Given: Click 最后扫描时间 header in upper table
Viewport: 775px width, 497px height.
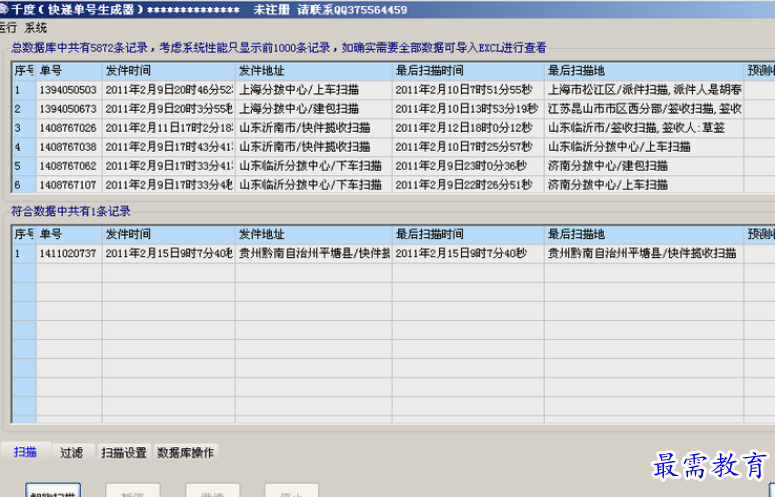Looking at the screenshot, I should pyautogui.click(x=468, y=71).
